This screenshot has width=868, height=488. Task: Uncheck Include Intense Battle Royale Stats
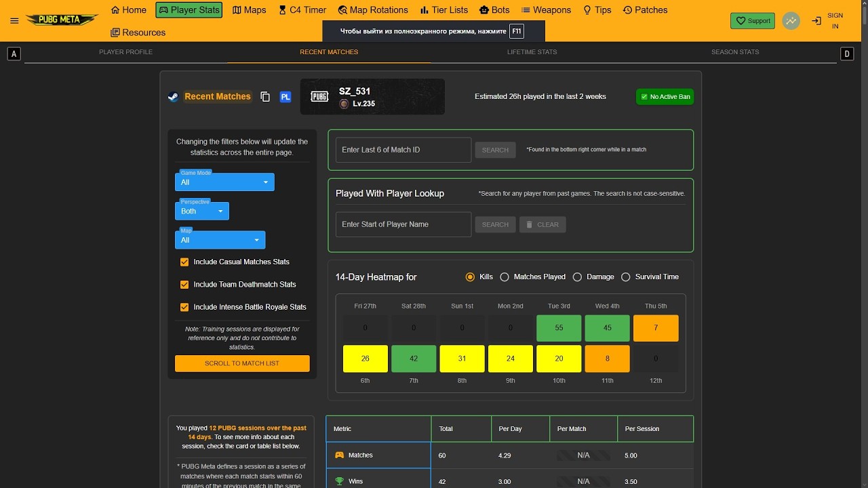click(x=184, y=307)
